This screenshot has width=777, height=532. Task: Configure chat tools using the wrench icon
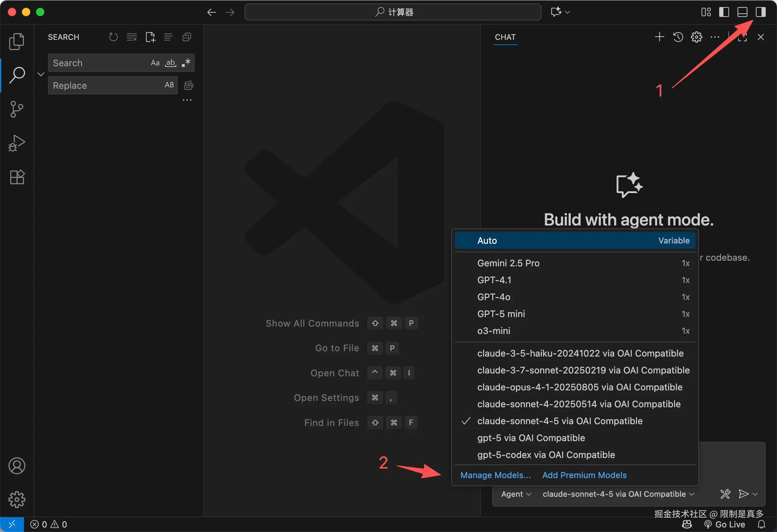point(725,494)
